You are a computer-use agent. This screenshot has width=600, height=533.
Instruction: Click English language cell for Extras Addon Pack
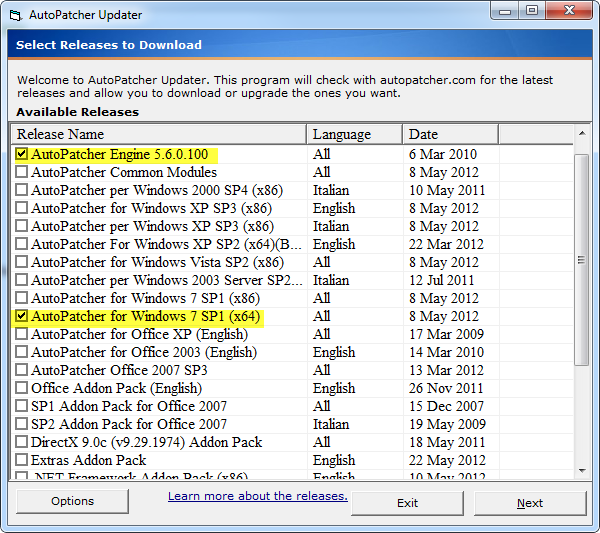click(x=334, y=460)
